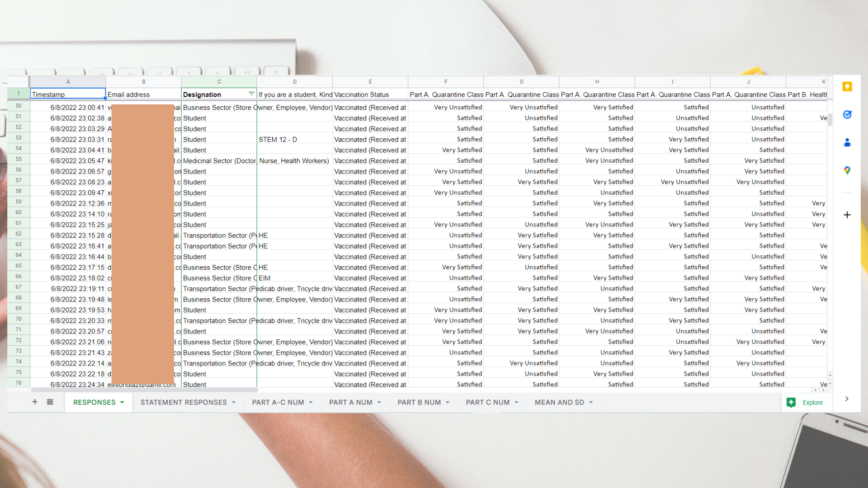
Task: Switch to STATEMENT RESPONSES sheet tab
Action: point(184,402)
